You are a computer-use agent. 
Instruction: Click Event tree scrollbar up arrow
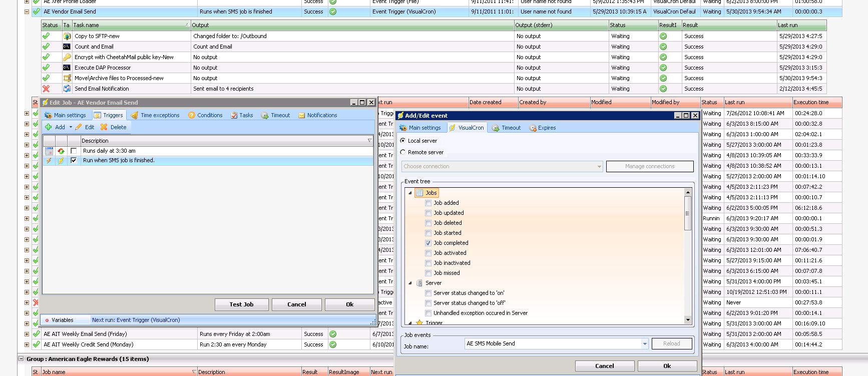(688, 192)
